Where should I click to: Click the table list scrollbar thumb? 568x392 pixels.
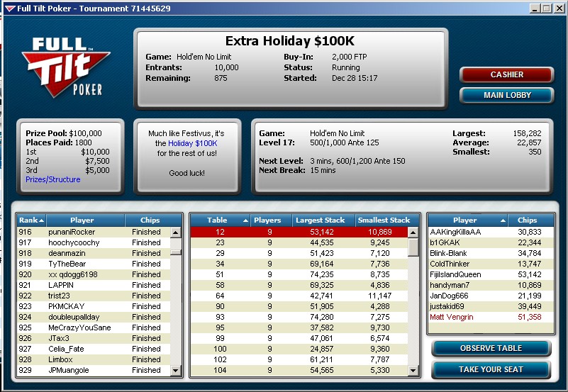tap(413, 247)
